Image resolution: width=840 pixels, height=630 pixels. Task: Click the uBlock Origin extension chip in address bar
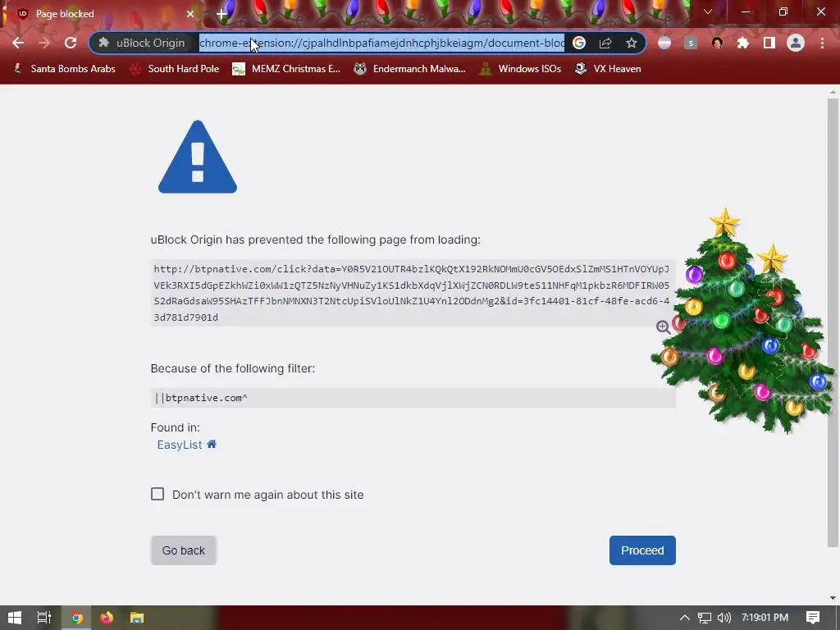(x=142, y=43)
